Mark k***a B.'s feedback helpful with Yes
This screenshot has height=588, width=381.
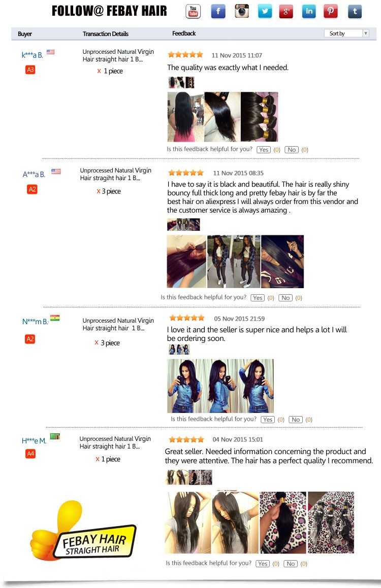click(x=264, y=150)
